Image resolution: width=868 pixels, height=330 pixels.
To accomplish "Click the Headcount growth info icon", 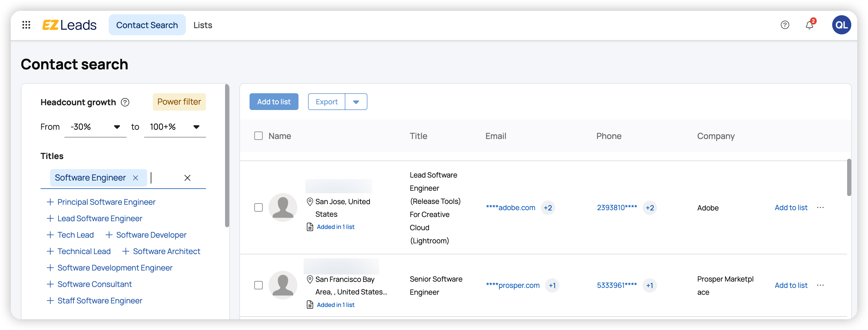I will (x=125, y=102).
